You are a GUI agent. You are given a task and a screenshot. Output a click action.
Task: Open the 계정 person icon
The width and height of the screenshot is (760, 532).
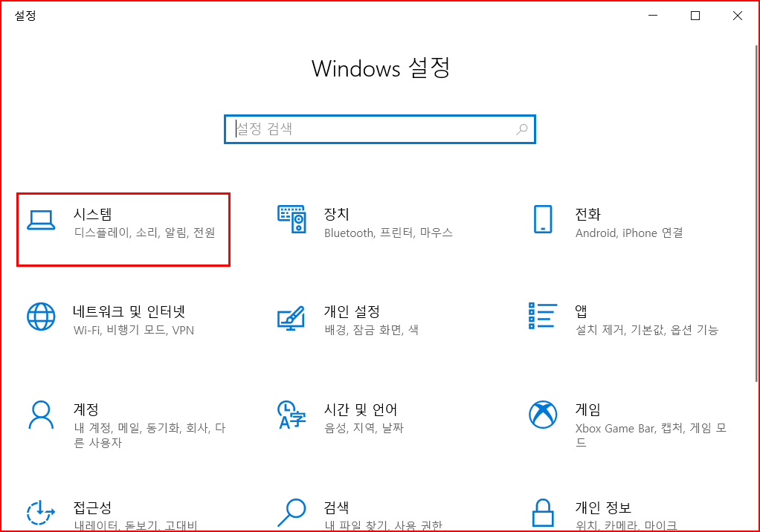(41, 415)
